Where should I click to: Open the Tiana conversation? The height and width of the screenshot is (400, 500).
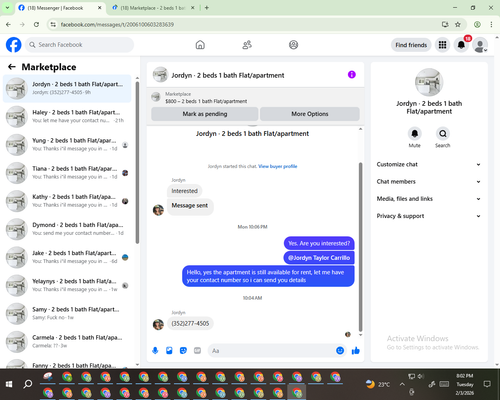67,173
